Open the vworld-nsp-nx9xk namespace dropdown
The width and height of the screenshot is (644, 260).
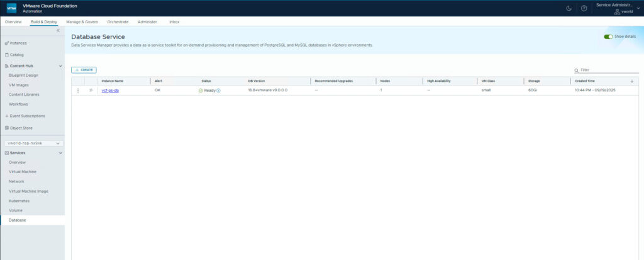coord(33,143)
